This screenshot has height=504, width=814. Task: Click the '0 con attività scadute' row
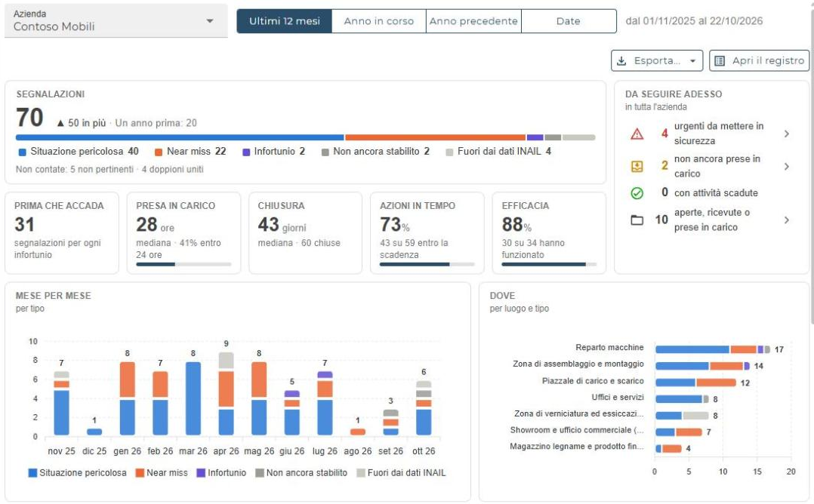(711, 193)
